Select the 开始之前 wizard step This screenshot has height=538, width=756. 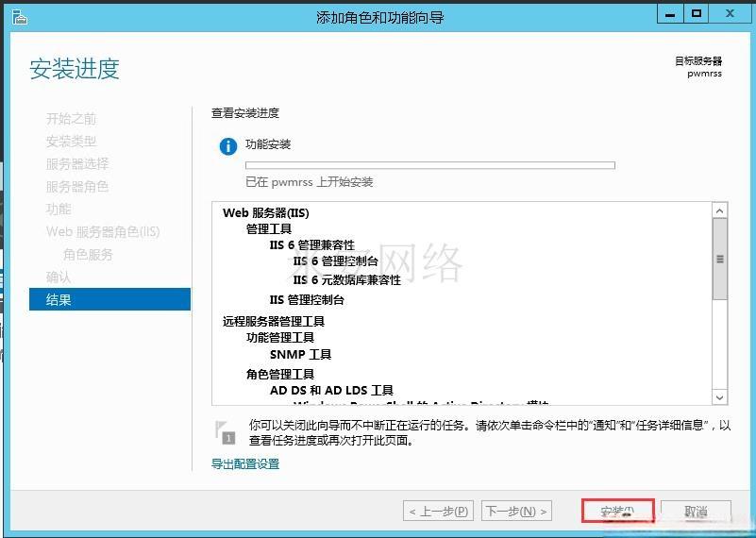(x=72, y=119)
